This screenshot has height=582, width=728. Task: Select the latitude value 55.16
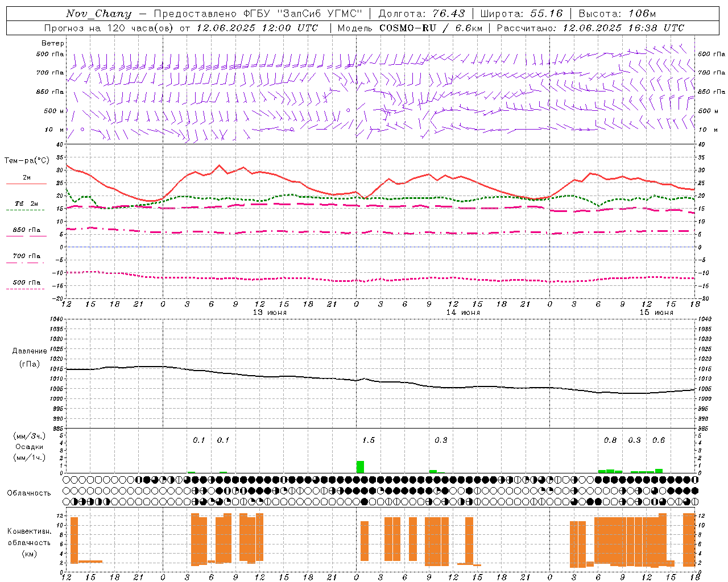(546, 14)
